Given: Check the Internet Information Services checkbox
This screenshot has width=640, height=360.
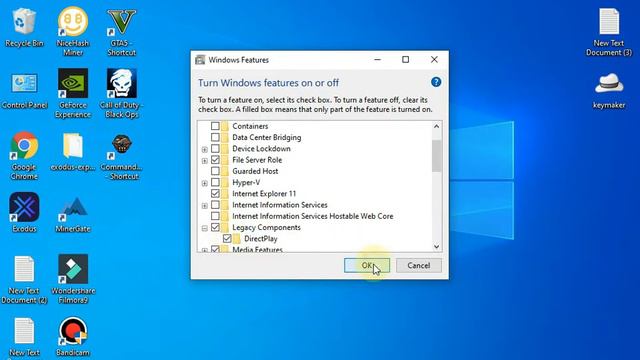Looking at the screenshot, I should click(215, 204).
